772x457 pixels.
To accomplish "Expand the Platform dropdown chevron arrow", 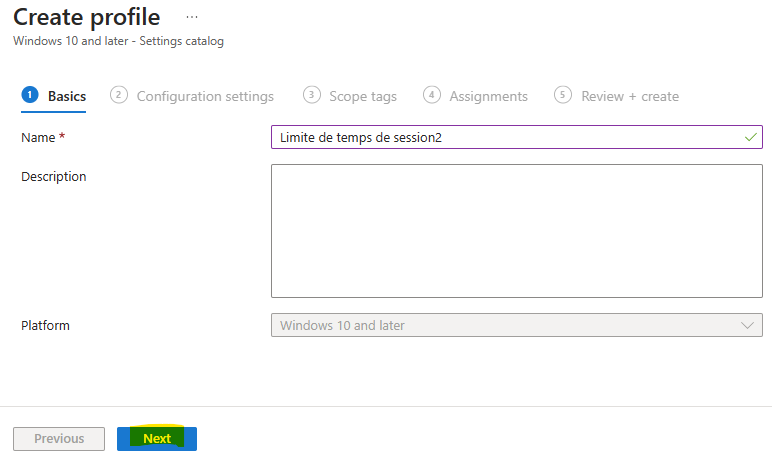I will point(747,326).
